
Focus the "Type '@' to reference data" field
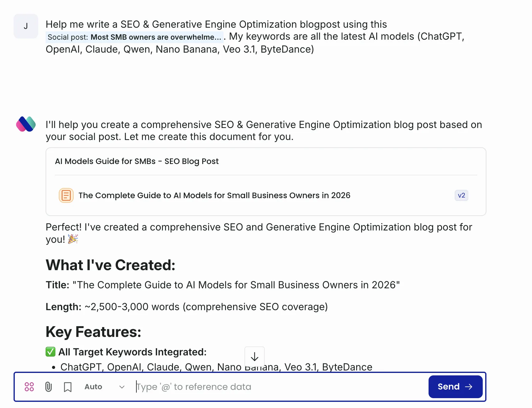pos(280,387)
